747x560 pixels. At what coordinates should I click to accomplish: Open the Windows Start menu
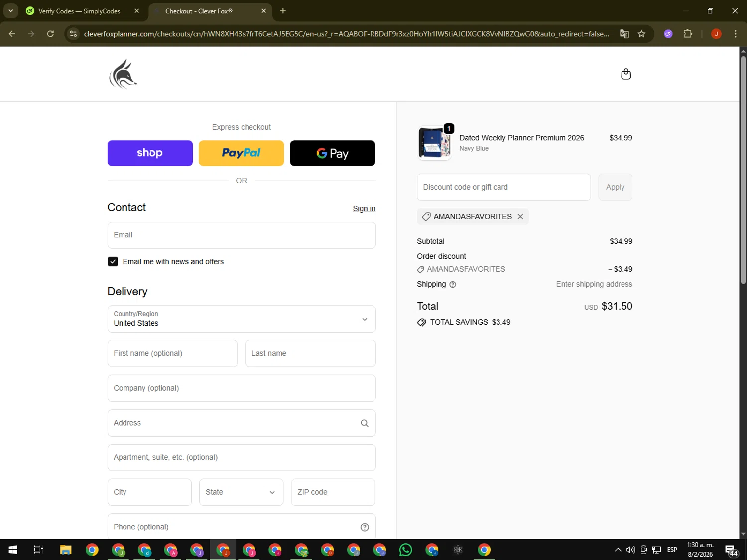pyautogui.click(x=13, y=550)
